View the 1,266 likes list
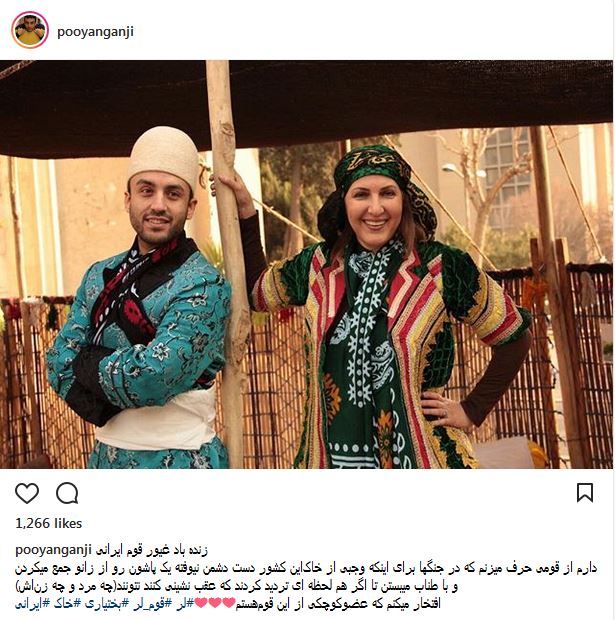The height and width of the screenshot is (620, 615). click(x=48, y=523)
